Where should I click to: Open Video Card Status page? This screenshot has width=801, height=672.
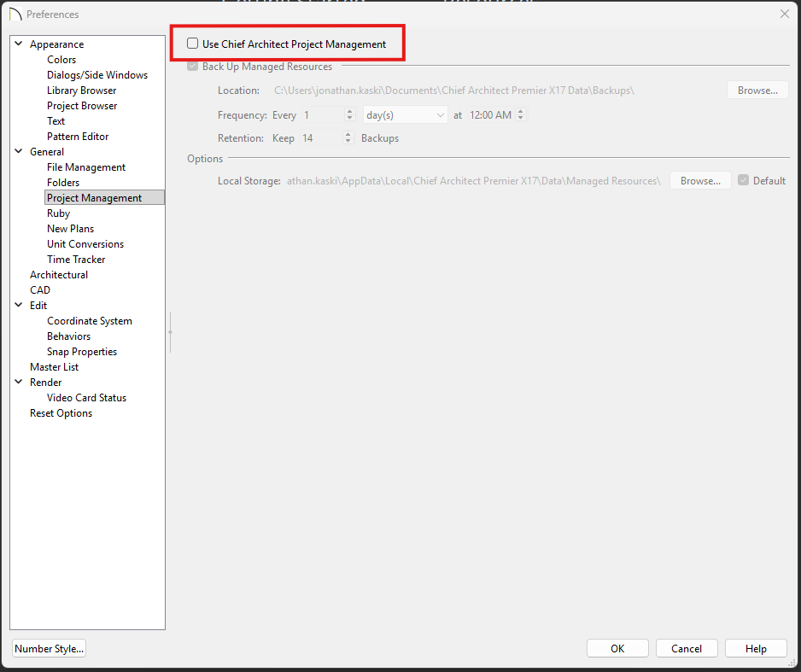tap(86, 398)
